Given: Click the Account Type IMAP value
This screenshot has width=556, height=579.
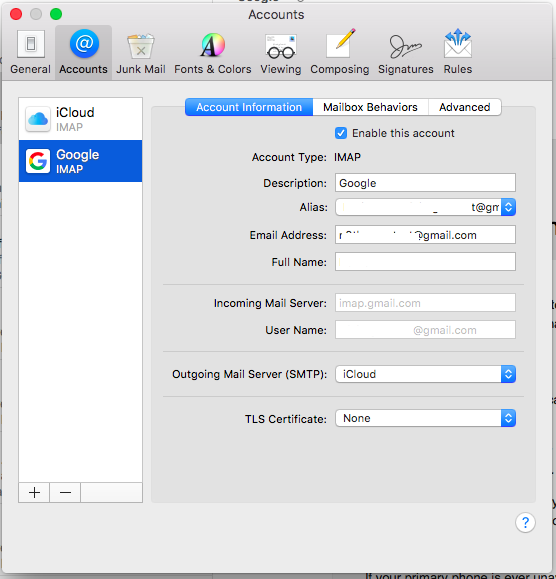Looking at the screenshot, I should pos(347,157).
